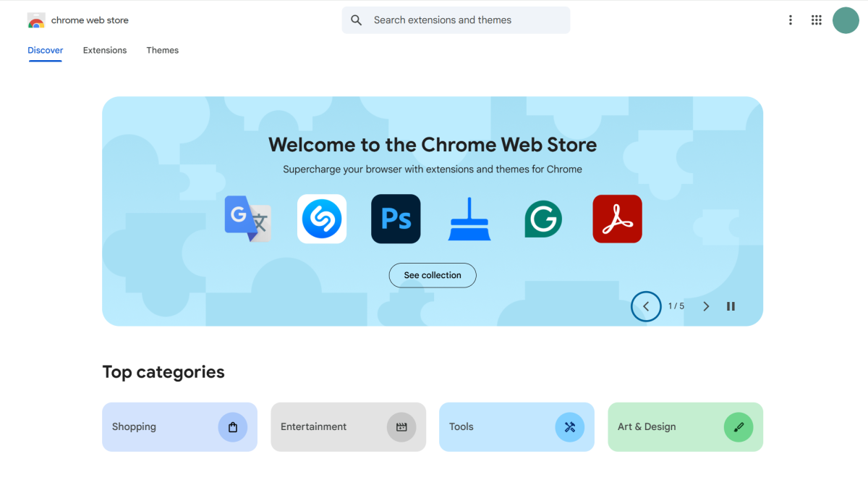
Task: Open the Shopping category
Action: pos(179,427)
